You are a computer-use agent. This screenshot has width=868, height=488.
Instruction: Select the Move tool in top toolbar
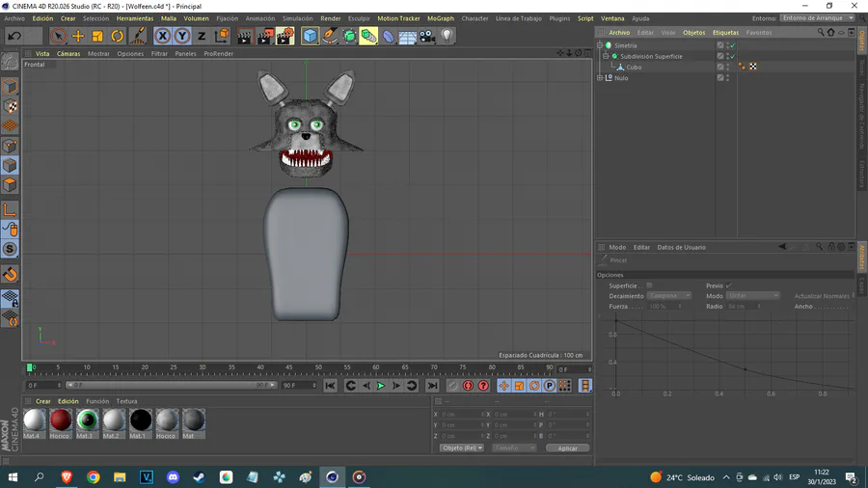pos(78,36)
